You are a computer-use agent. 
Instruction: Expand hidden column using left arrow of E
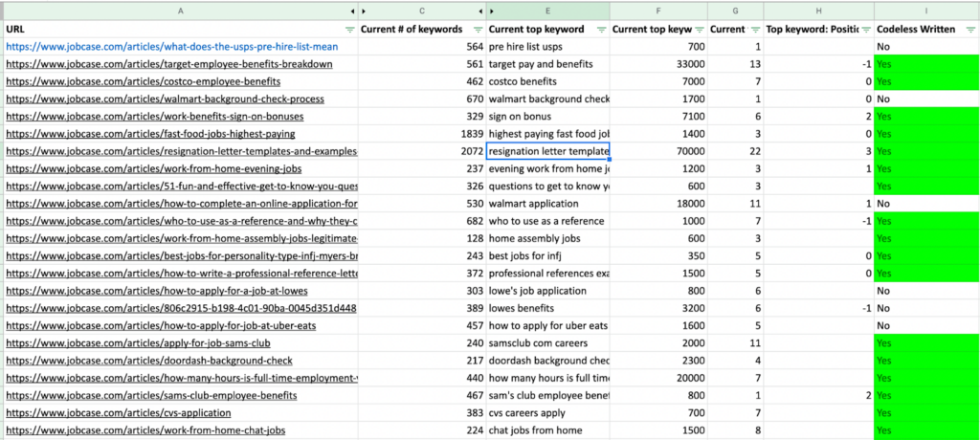coord(491,11)
